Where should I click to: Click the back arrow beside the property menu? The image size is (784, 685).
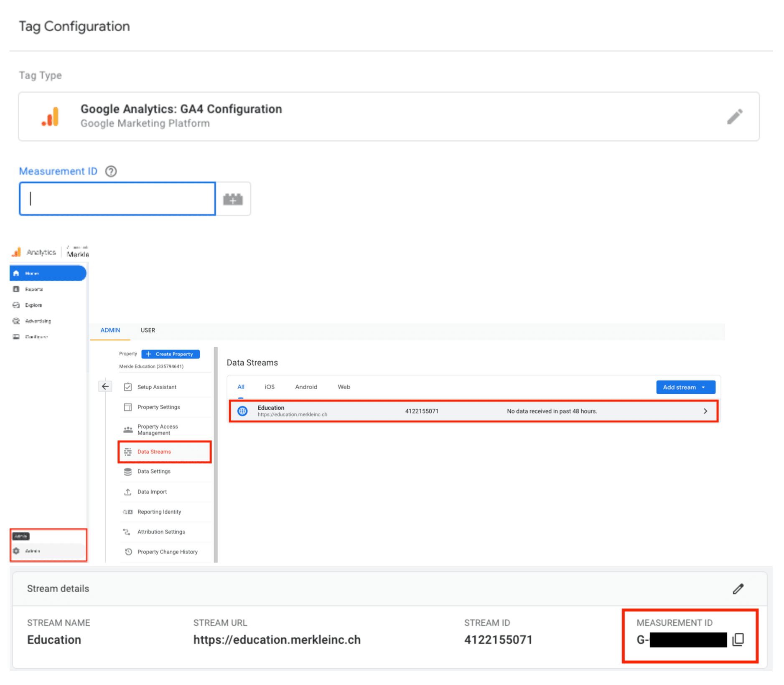tap(105, 386)
